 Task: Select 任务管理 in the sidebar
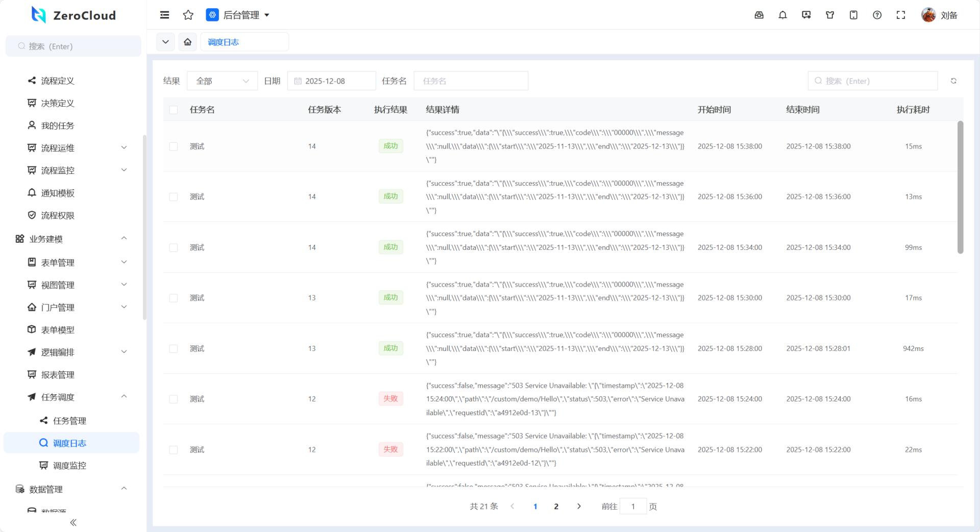point(69,421)
